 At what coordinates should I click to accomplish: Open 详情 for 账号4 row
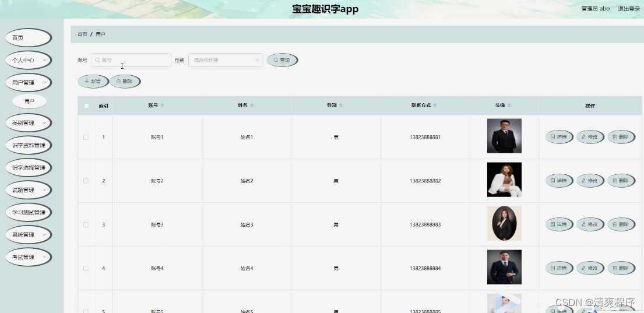pyautogui.click(x=559, y=268)
